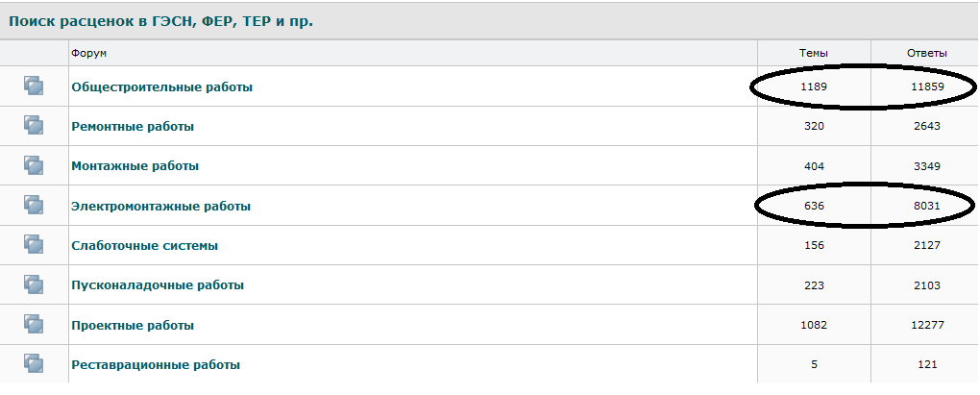Open the Электромонтажные работы forum
The image size is (980, 395).
tap(160, 206)
